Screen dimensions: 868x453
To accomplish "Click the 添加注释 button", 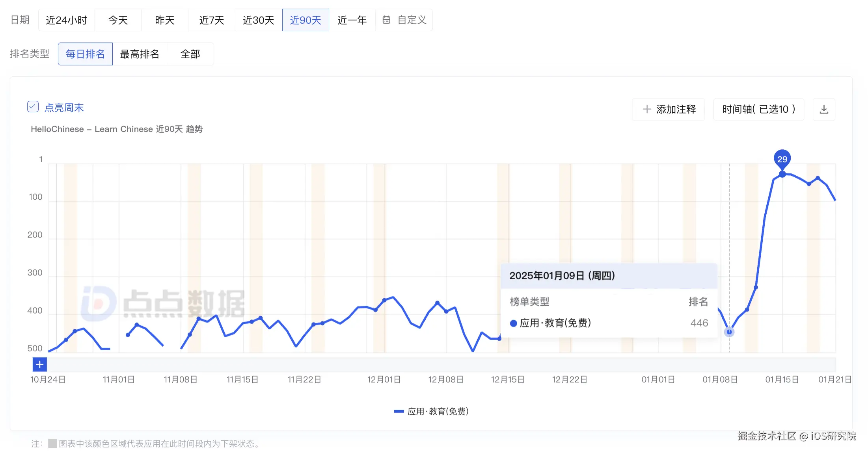I will point(669,110).
